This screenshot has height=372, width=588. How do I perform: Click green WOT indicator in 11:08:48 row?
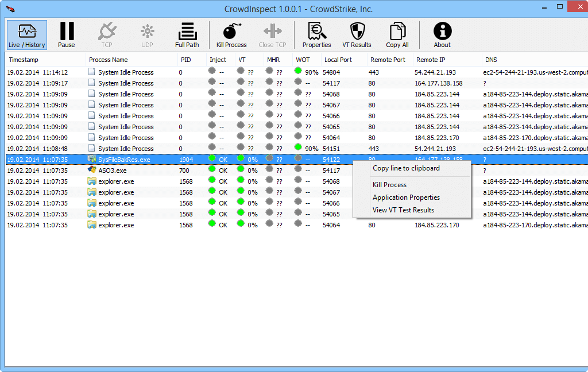point(298,147)
